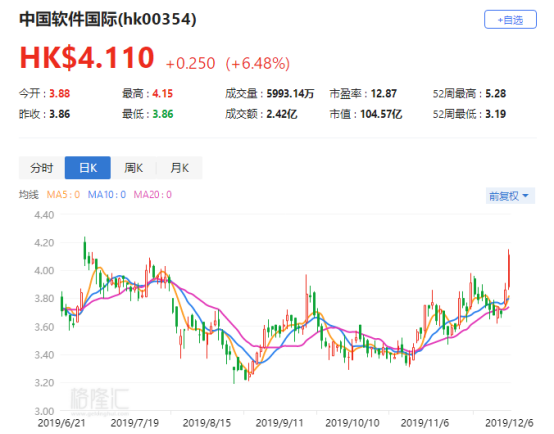
Task: Click the 市值 value 104.57亿
Action: [381, 114]
